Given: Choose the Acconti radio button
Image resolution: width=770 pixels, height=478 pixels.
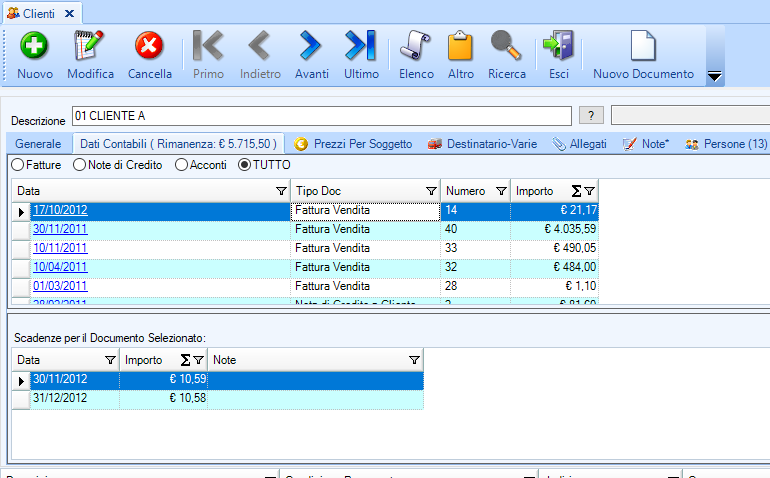Looking at the screenshot, I should pyautogui.click(x=182, y=164).
